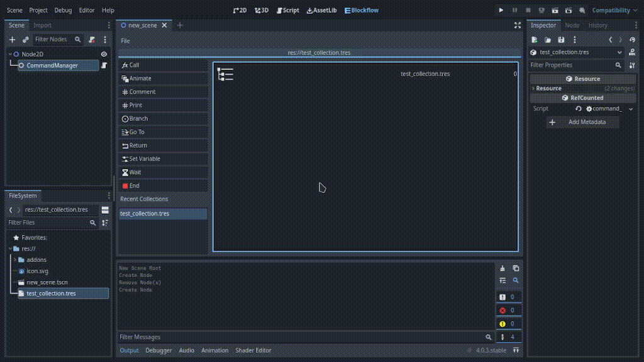Clear the output with the broom icon
Screen dimensions: 644x362
pyautogui.click(x=502, y=268)
